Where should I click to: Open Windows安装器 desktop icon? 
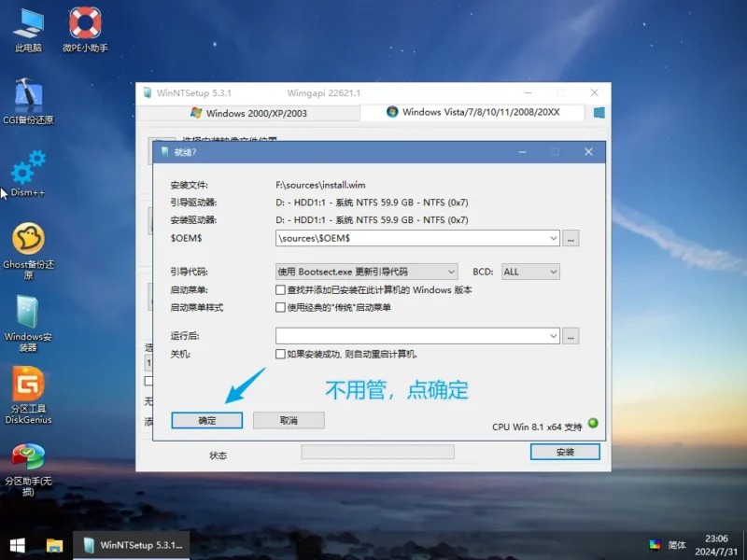pyautogui.click(x=28, y=324)
